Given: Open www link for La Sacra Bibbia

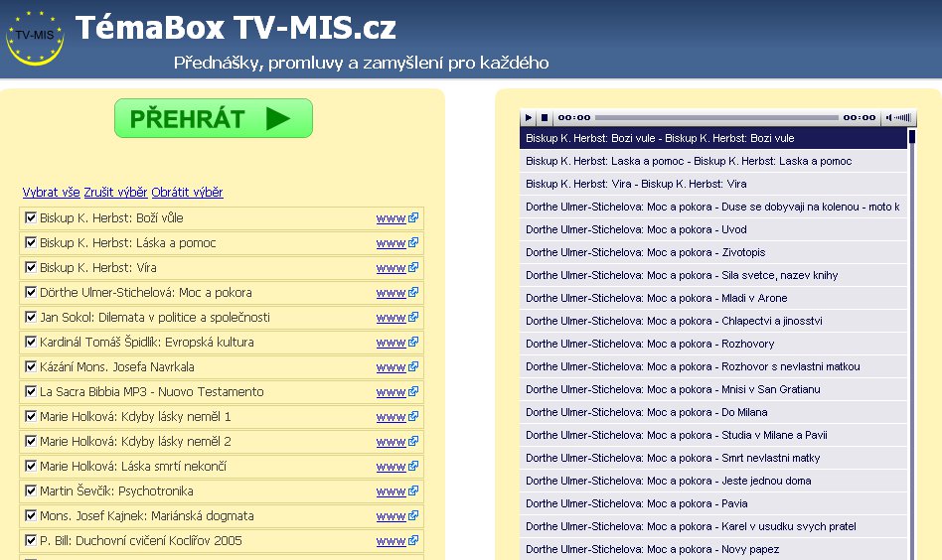Looking at the screenshot, I should coord(392,392).
